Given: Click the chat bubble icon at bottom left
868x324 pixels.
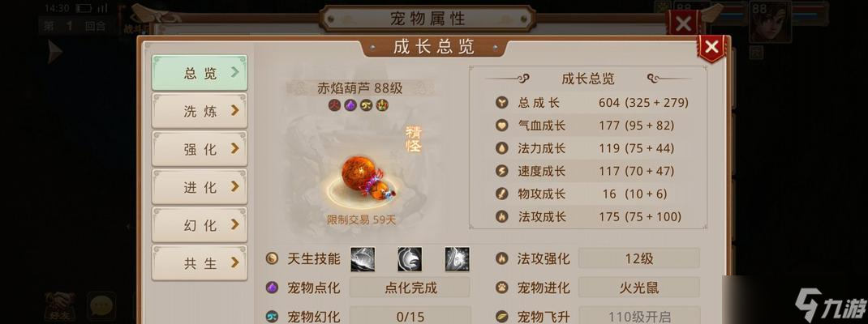Looking at the screenshot, I should coord(101,305).
